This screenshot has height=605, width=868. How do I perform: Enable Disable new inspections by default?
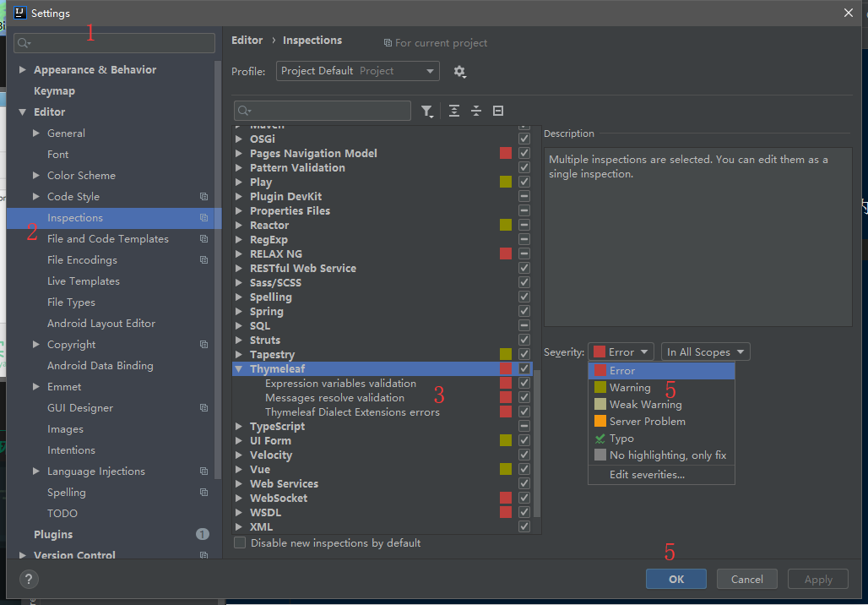tap(241, 543)
